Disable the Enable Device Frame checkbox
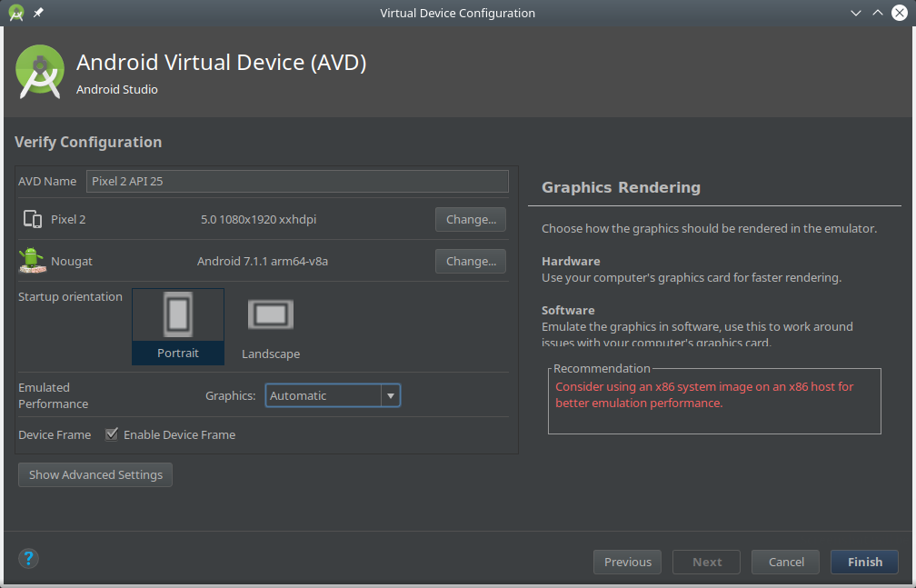 [112, 434]
